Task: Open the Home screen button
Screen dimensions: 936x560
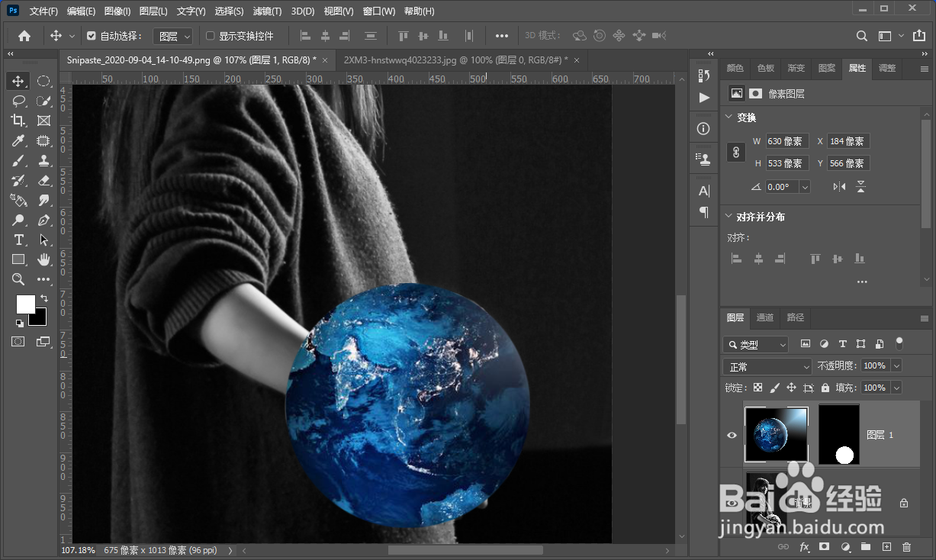Action: tap(24, 36)
